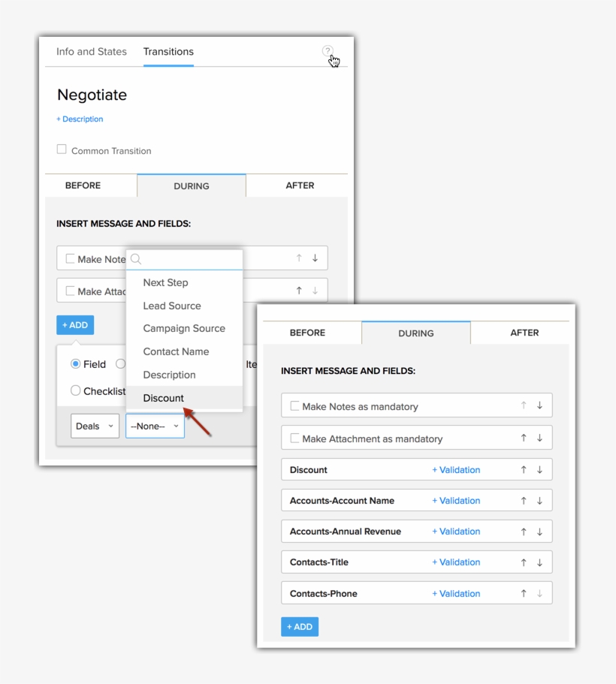
Task: Check Make Notes as mandatory
Action: click(x=294, y=405)
